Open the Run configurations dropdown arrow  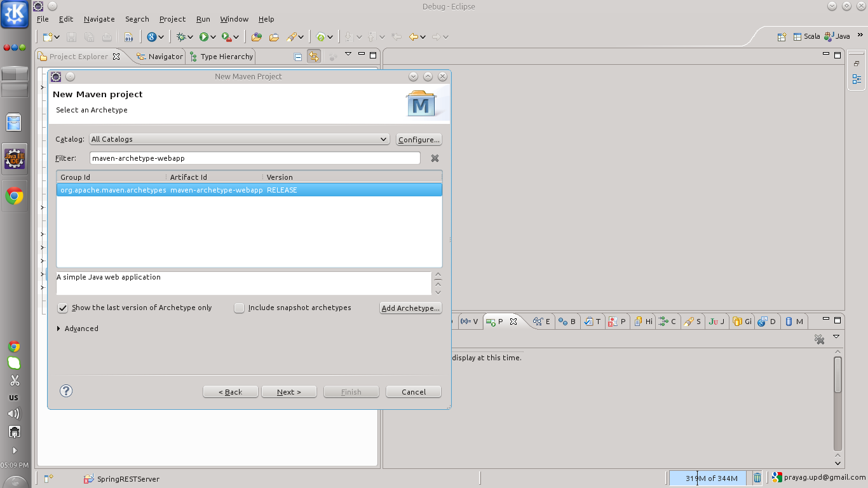click(214, 37)
